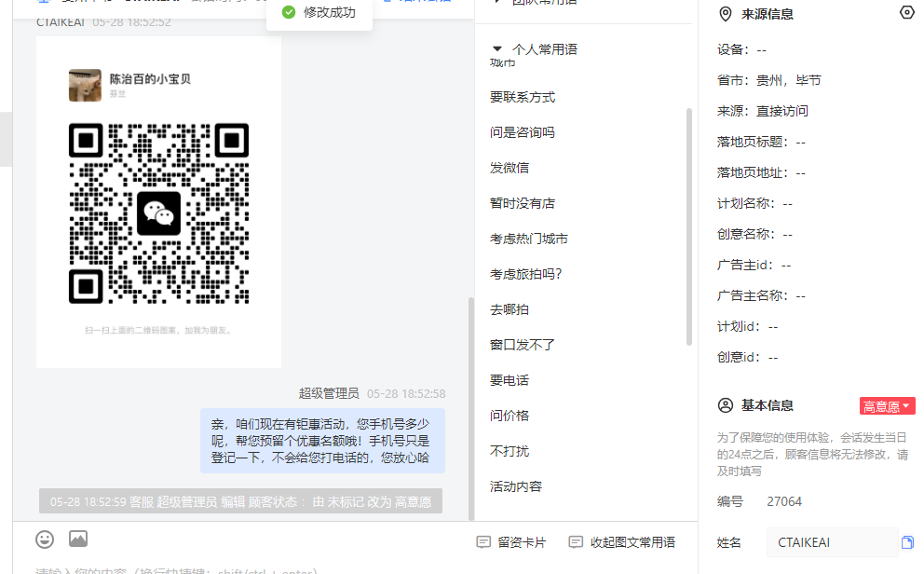Image resolution: width=924 pixels, height=574 pixels.
Task: Insert an image with the picture icon
Action: coord(78,539)
